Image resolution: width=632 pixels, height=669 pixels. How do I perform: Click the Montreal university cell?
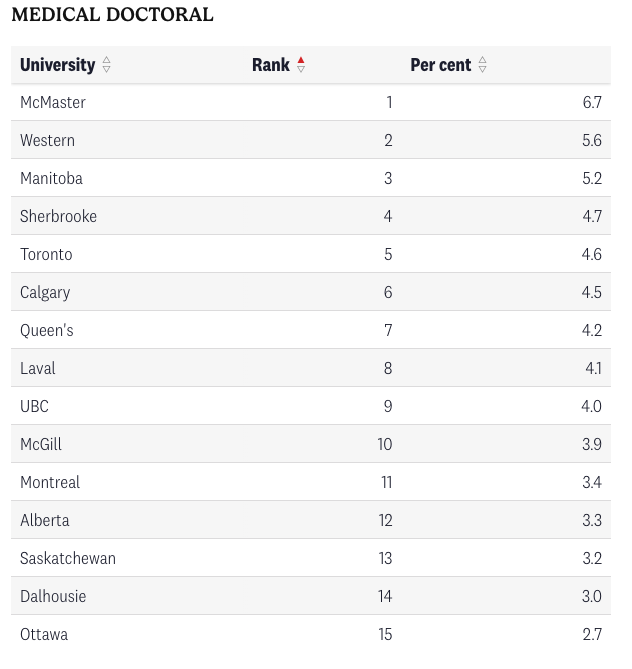50,482
